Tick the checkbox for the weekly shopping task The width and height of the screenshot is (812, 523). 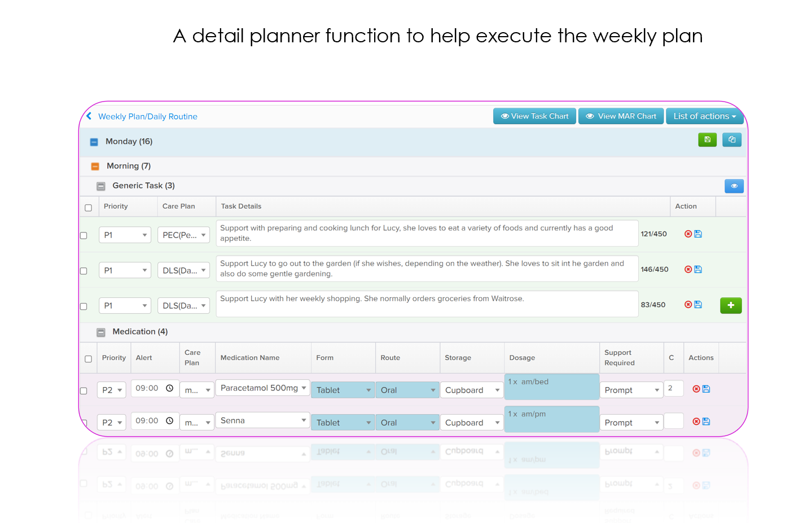(84, 306)
